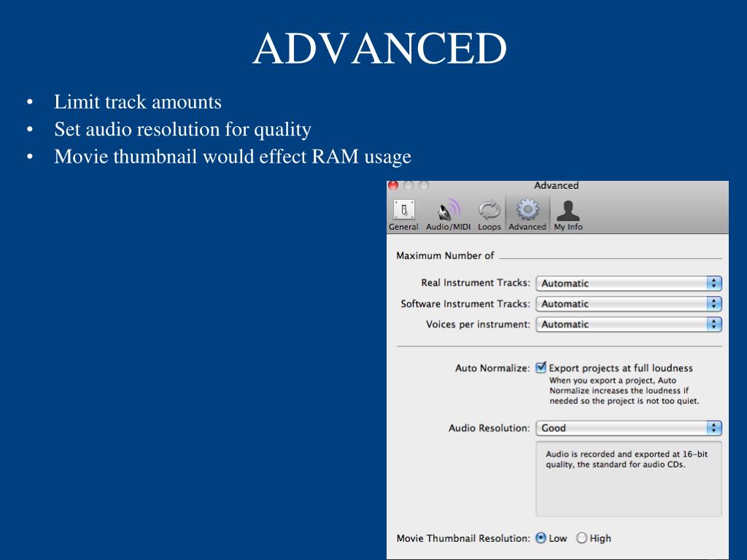Click the 'Auto Normalize:' label

[492, 368]
